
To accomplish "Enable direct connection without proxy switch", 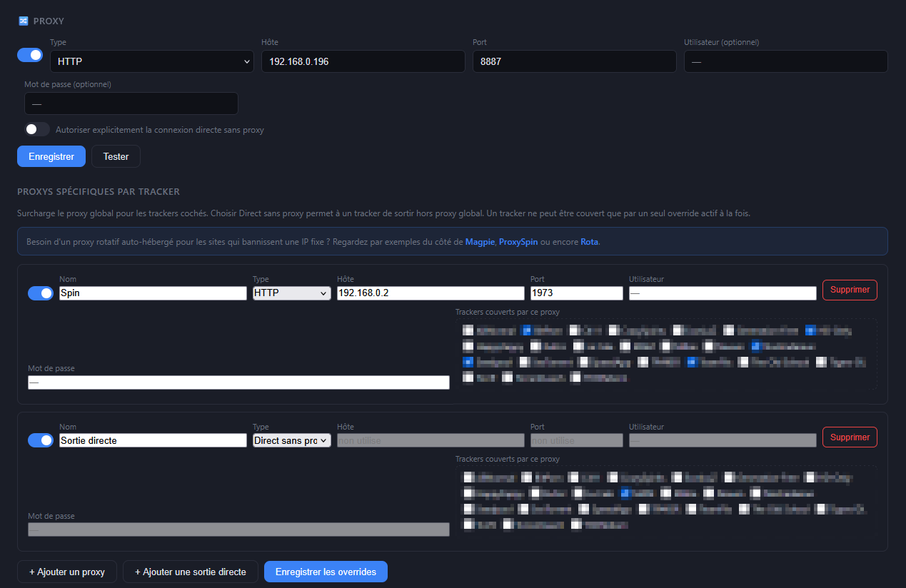I will click(37, 130).
